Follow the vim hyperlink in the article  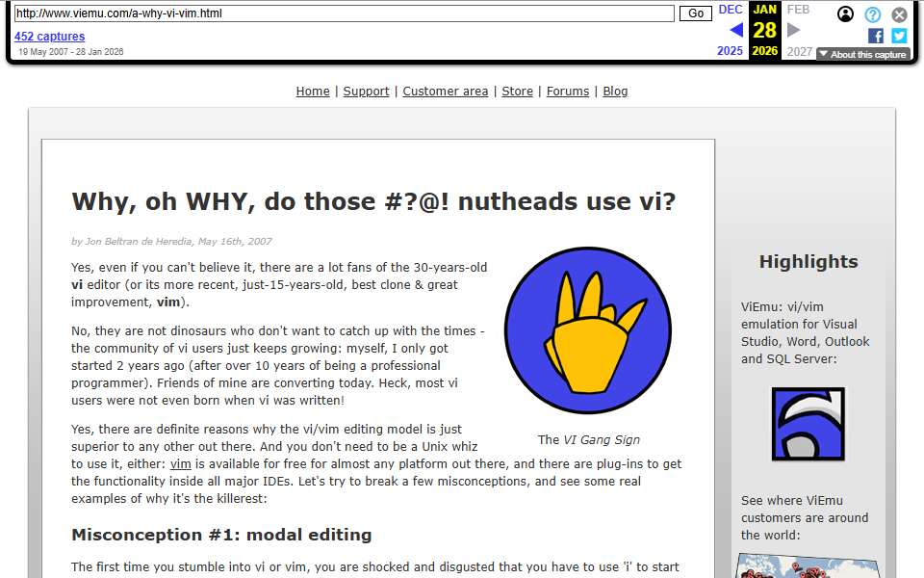pyautogui.click(x=180, y=464)
